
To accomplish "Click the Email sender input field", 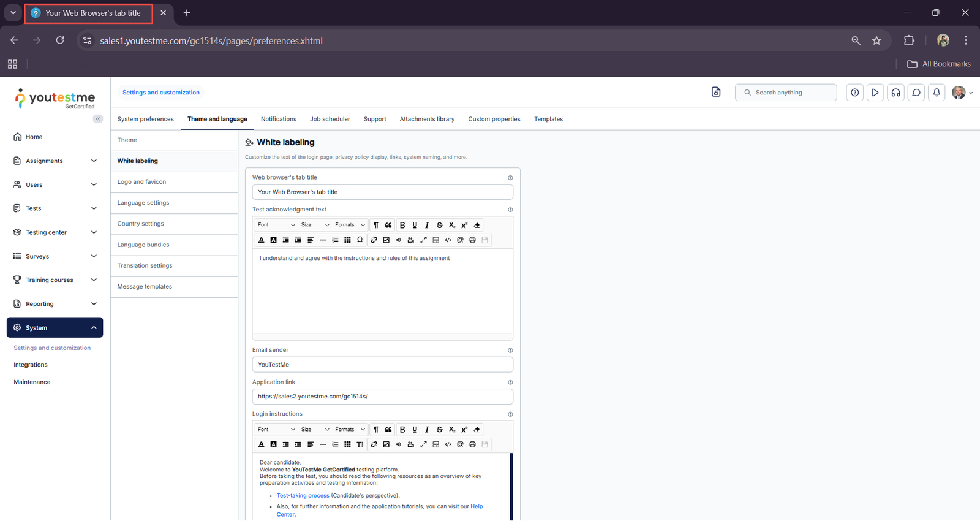I will (382, 365).
